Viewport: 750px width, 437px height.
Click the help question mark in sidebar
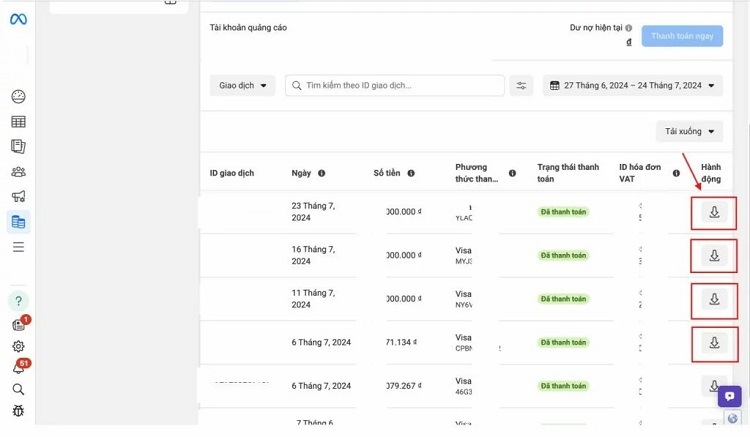(x=18, y=301)
